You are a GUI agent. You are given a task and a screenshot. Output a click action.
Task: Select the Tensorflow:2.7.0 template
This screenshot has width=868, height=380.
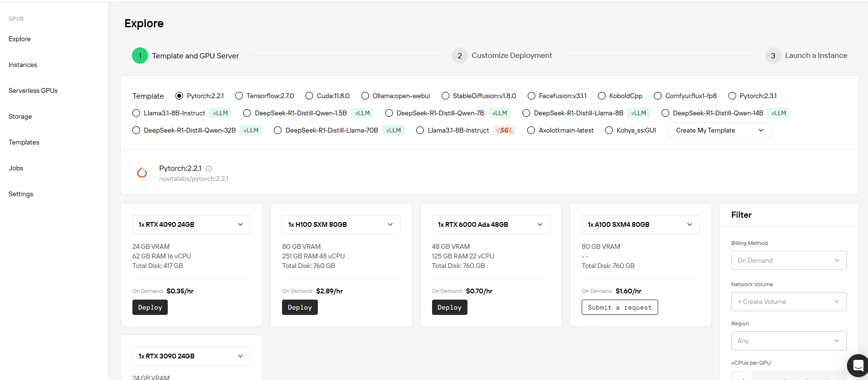pos(239,96)
